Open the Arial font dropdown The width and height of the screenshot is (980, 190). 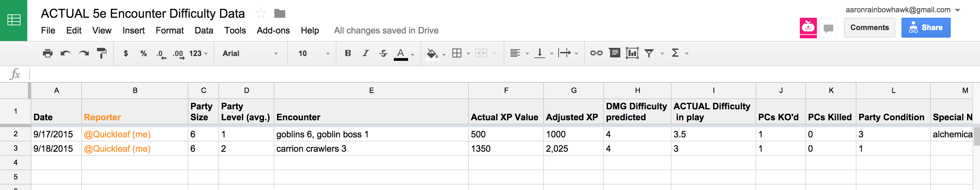click(250, 54)
